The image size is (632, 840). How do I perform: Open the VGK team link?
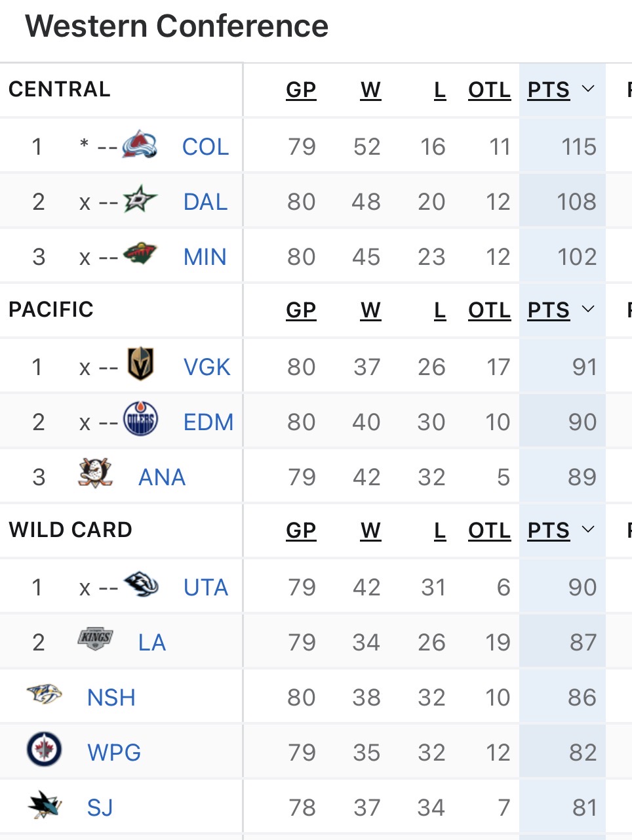207,367
